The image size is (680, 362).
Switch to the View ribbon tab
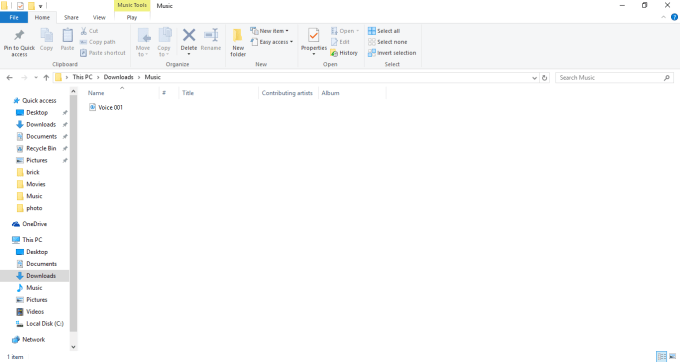coord(99,17)
